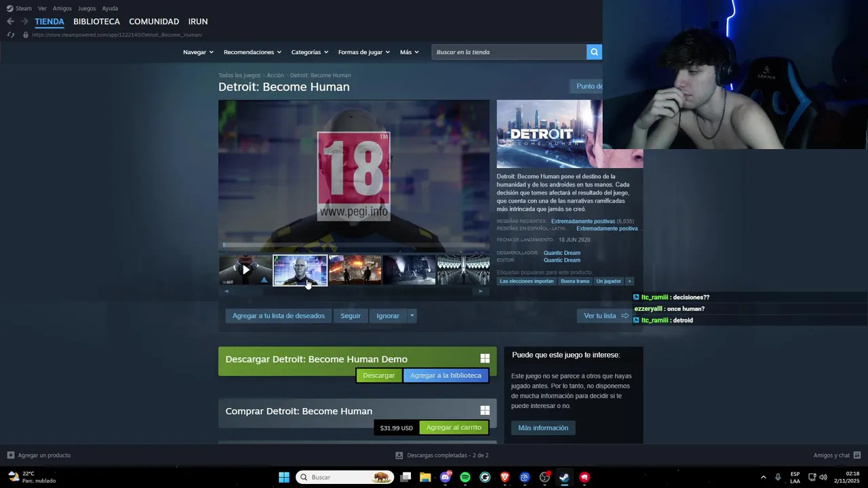The image size is (868, 488).
Task: Expand the Categorías dropdown
Action: point(309,52)
